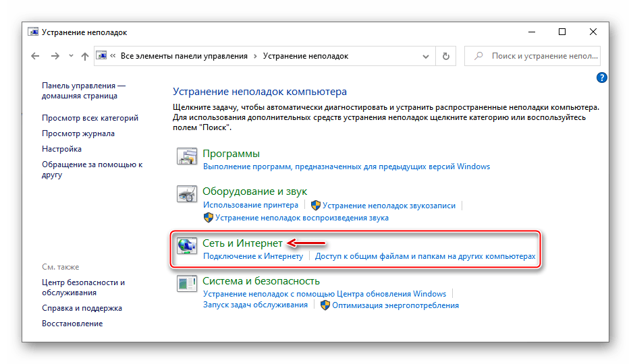Open the Система и безопасность heading
Image resolution: width=631 pixels, height=364 pixels.
(261, 281)
